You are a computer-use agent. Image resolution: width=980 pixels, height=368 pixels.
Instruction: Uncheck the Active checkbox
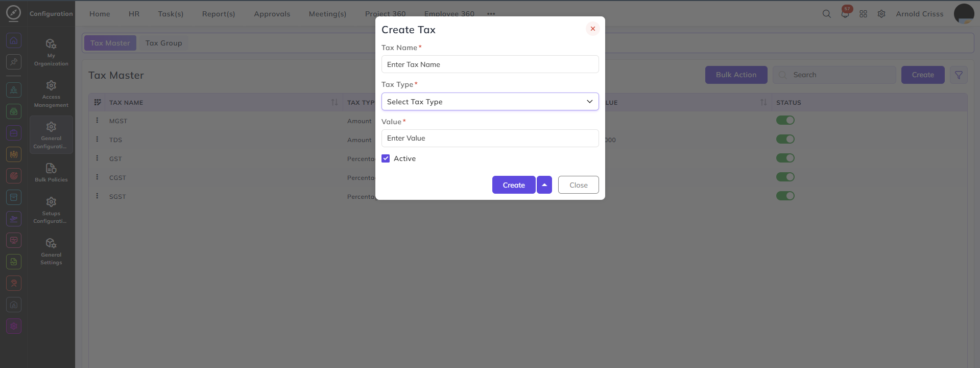click(x=386, y=158)
